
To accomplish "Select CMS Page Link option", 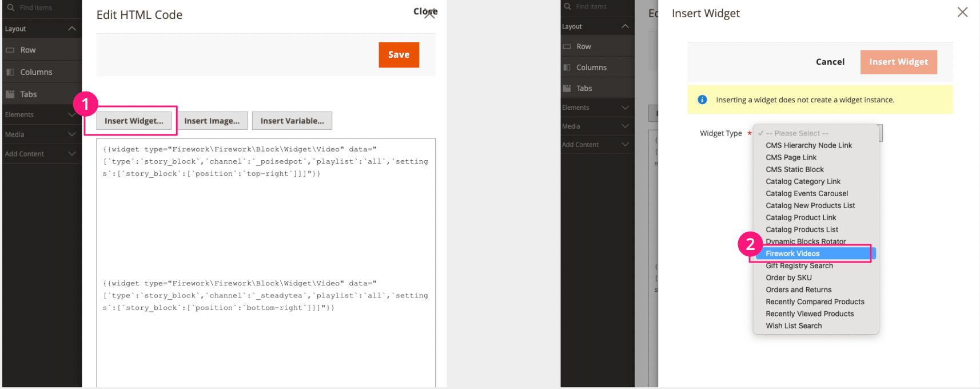I will pyautogui.click(x=791, y=157).
